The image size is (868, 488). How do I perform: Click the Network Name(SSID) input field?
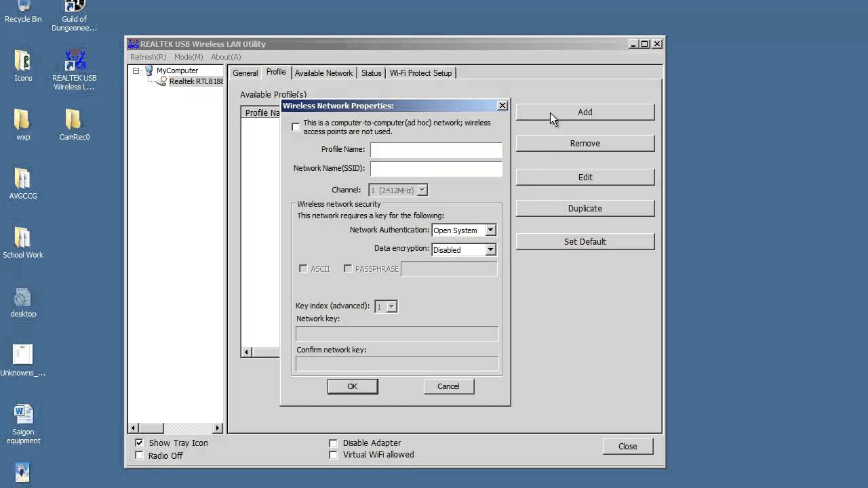tap(436, 169)
